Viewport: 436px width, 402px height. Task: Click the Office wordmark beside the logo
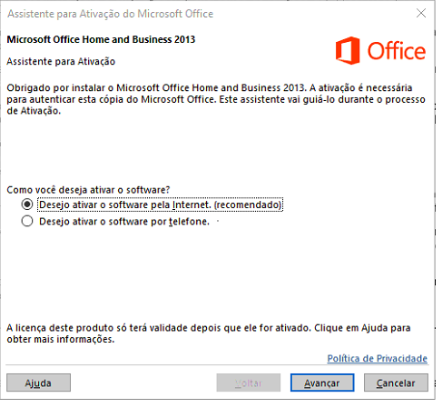tap(396, 51)
